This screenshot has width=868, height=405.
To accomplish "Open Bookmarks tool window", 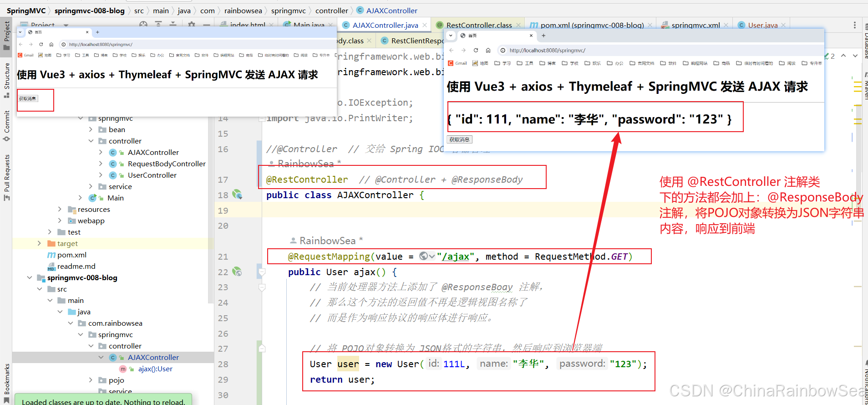I will pyautogui.click(x=6, y=383).
